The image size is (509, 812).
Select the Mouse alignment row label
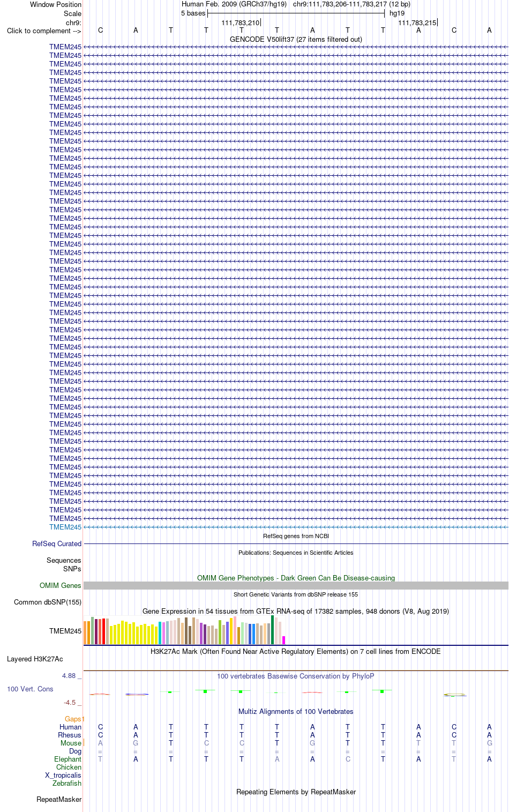coord(71,743)
